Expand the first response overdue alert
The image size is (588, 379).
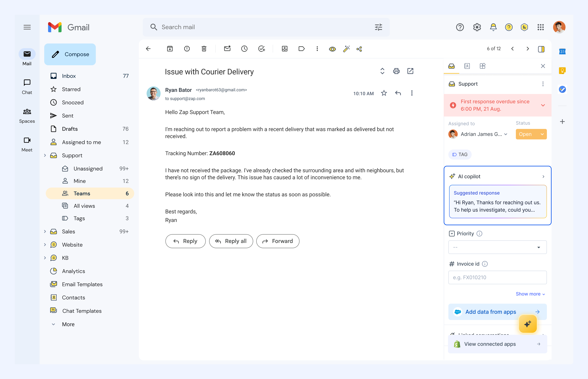coord(543,105)
